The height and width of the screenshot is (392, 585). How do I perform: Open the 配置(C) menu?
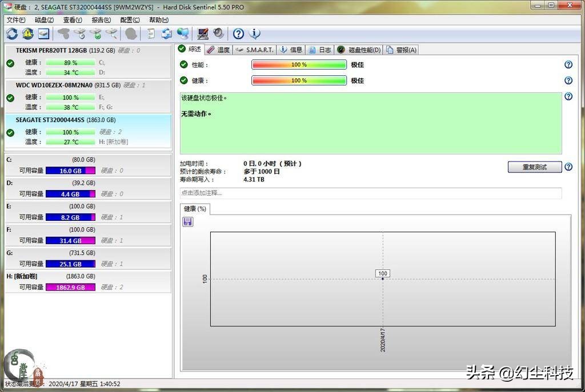coord(130,20)
